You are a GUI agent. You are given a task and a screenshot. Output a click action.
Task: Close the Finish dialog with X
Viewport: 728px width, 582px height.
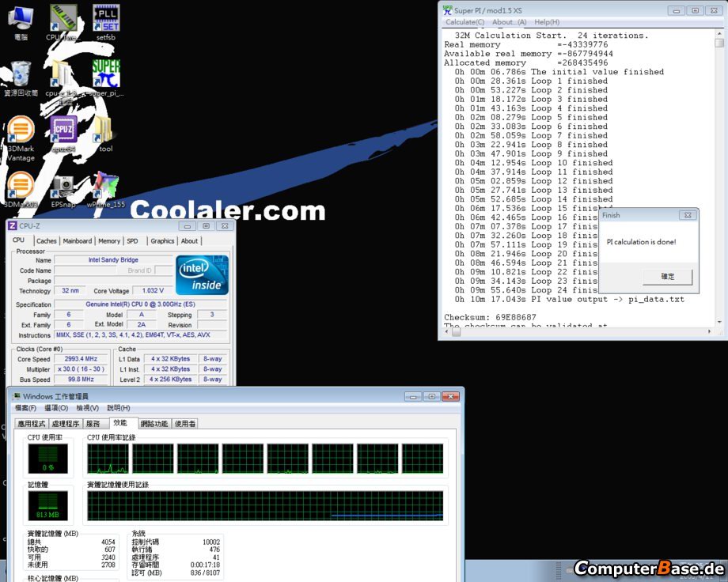pos(686,214)
